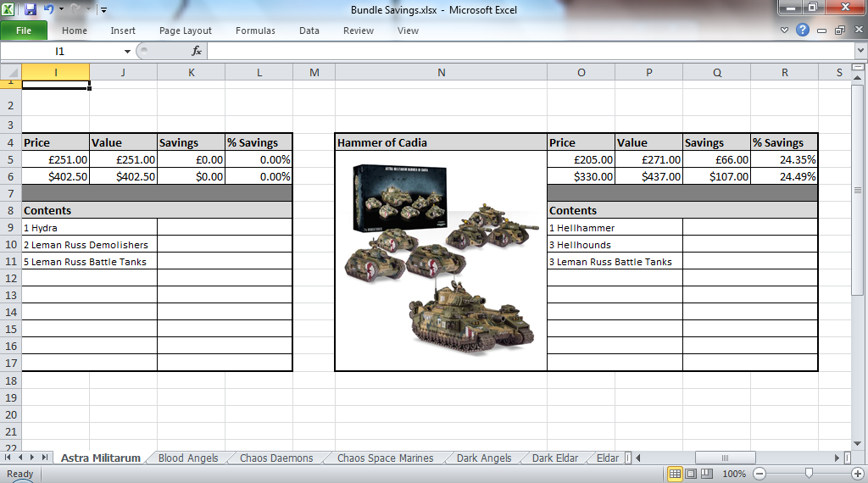The width and height of the screenshot is (868, 483).
Task: Click the Excel application icon in title bar
Action: coord(8,9)
